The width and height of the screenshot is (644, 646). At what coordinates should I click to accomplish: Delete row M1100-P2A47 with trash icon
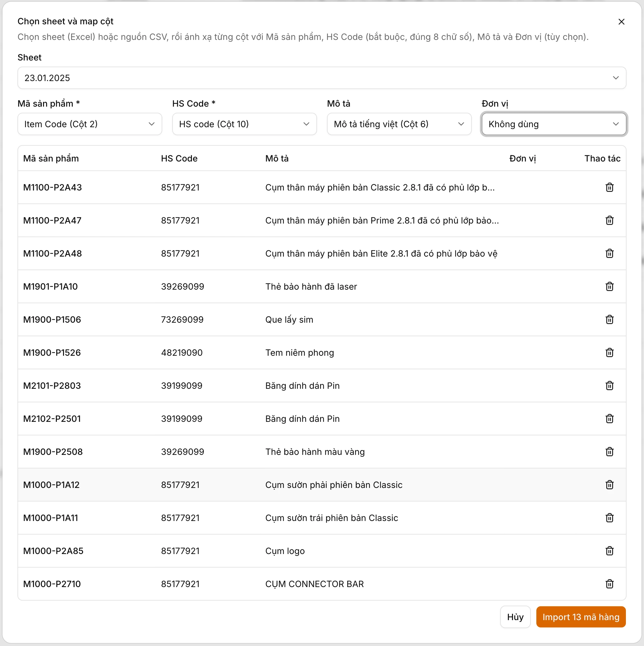[x=609, y=220]
